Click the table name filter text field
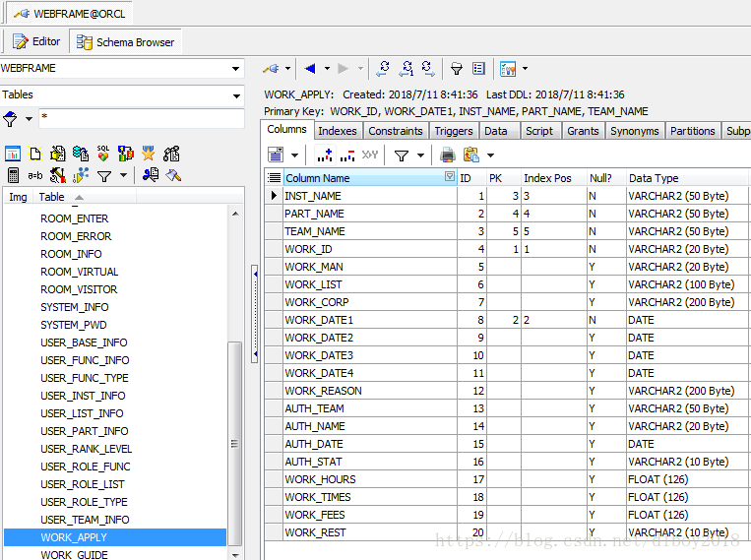751x560 pixels. click(142, 118)
